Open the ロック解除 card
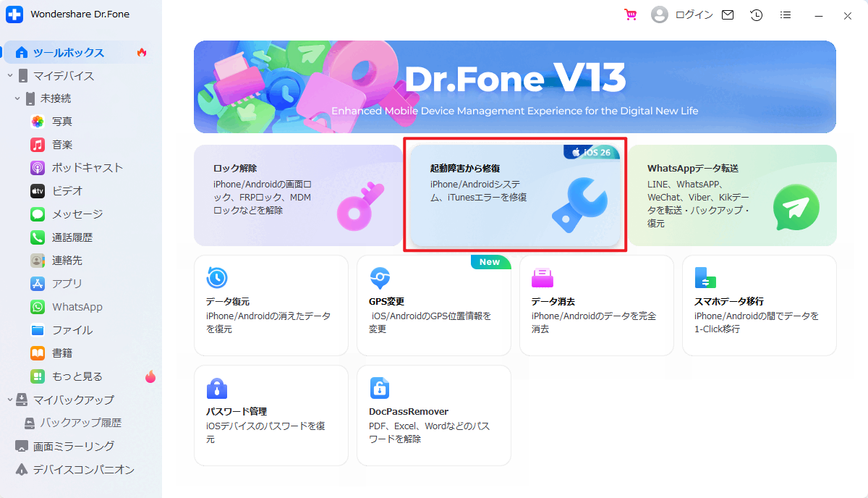 (298, 195)
